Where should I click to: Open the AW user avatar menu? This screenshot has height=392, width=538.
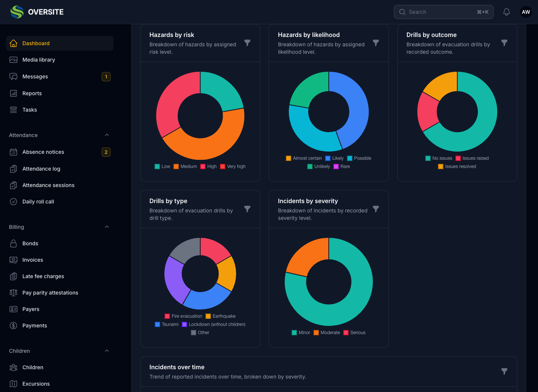(526, 12)
